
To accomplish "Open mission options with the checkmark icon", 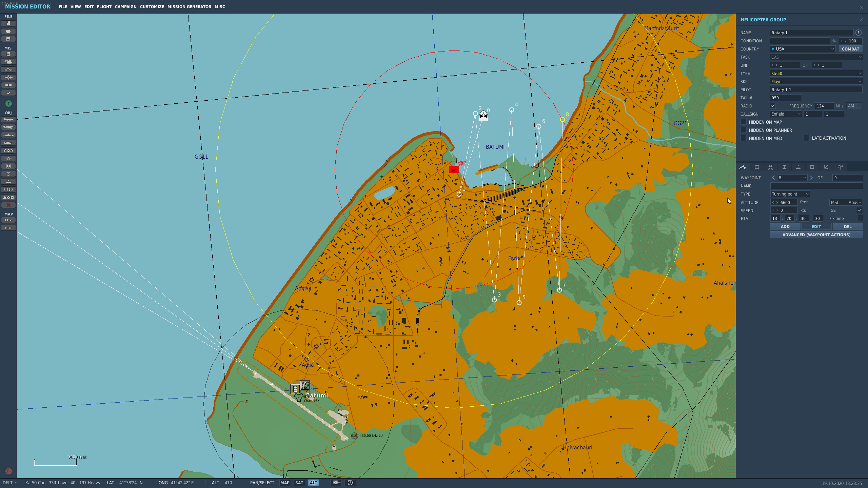I will [8, 93].
